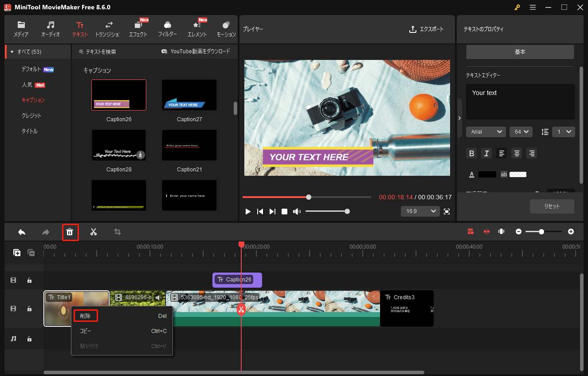Lock the video track with the padlock icon
The image size is (588, 376).
(x=29, y=308)
